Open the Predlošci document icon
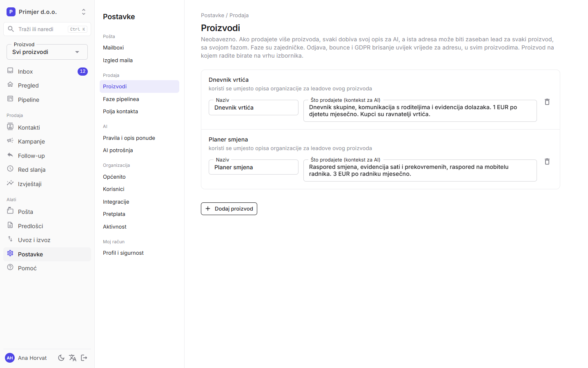The image size is (588, 368). [x=10, y=225]
